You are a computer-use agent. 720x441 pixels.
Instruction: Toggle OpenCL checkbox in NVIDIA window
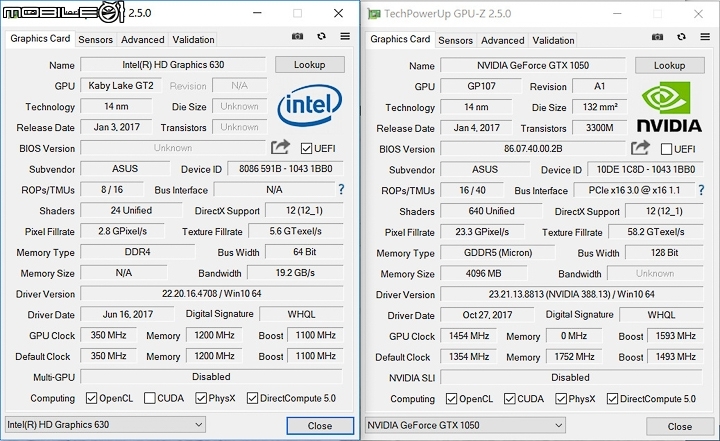pos(451,399)
